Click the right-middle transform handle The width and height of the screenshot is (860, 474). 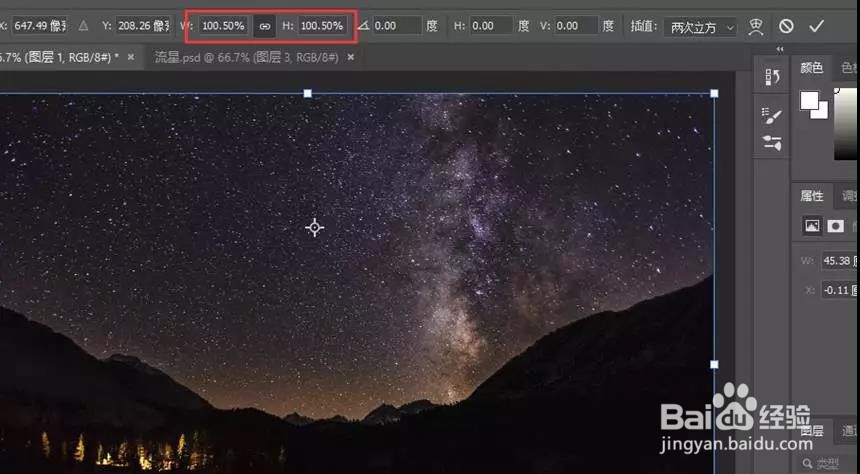pyautogui.click(x=714, y=364)
